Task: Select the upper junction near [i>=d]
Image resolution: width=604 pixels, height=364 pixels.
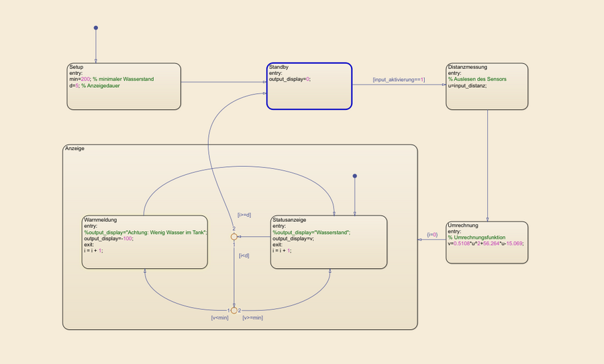Action: (x=234, y=237)
